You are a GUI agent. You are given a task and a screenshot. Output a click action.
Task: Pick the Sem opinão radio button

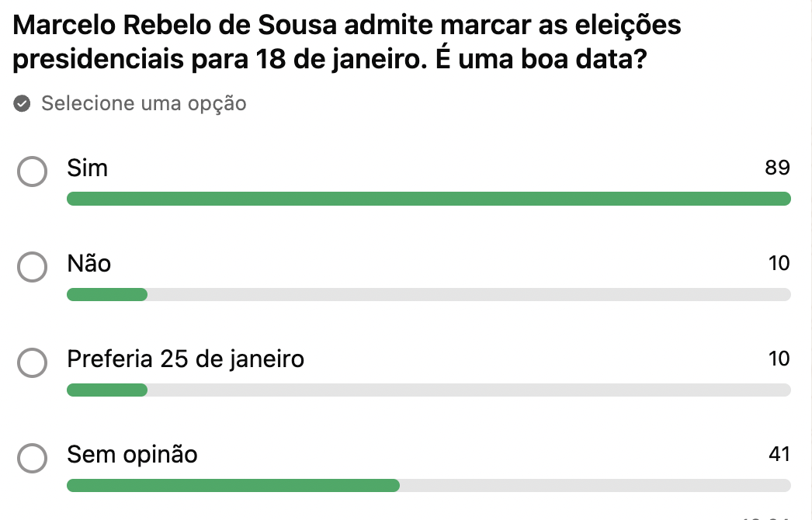point(32,458)
